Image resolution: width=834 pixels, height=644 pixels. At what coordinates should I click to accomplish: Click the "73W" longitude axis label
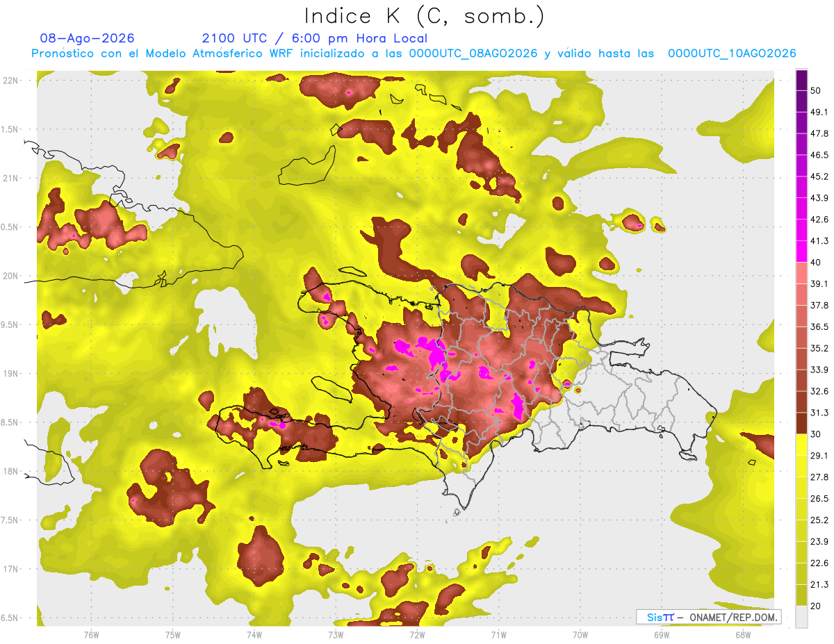coord(336,634)
